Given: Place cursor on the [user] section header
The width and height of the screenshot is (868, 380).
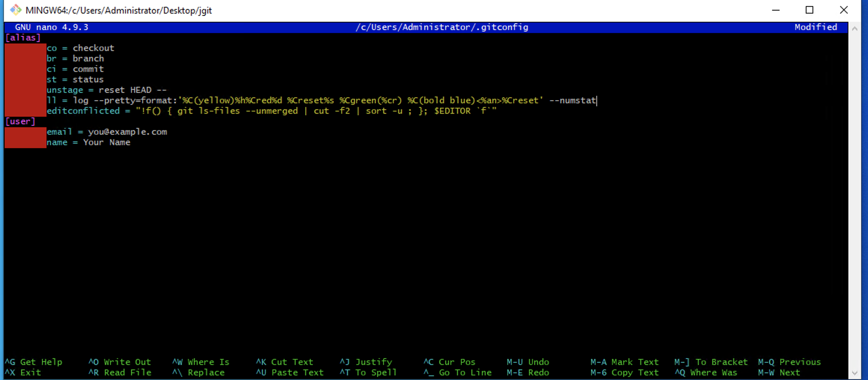Looking at the screenshot, I should pyautogui.click(x=20, y=121).
